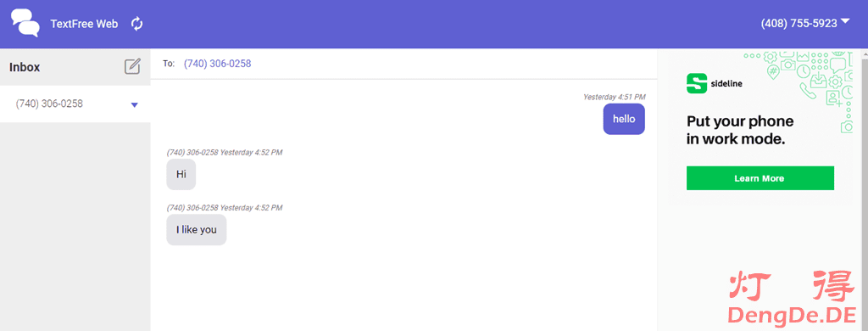Click the DengDe.DE watermark logo
Screen dimensions: 868x331
(793, 297)
